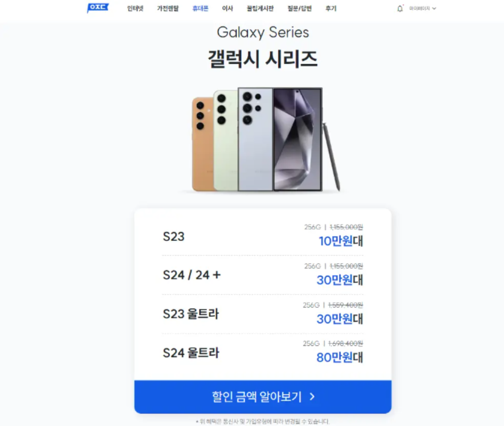Click the S Pen in the image

[x=331, y=156]
